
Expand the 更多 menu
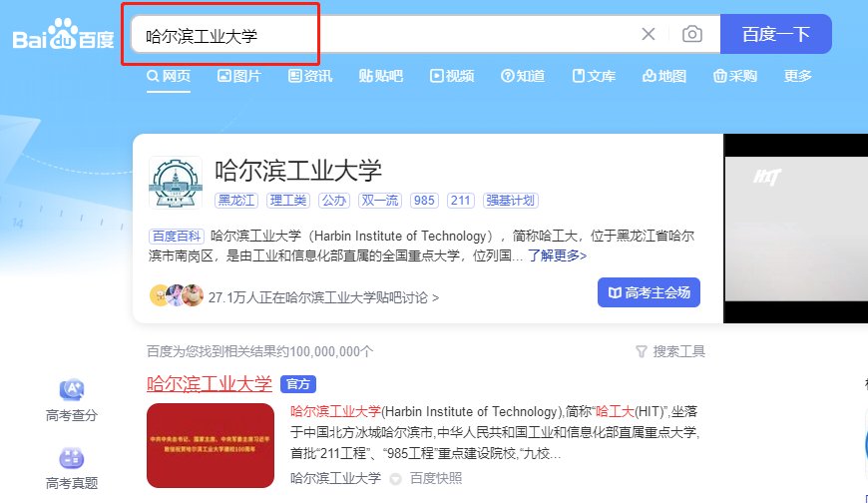click(x=798, y=76)
